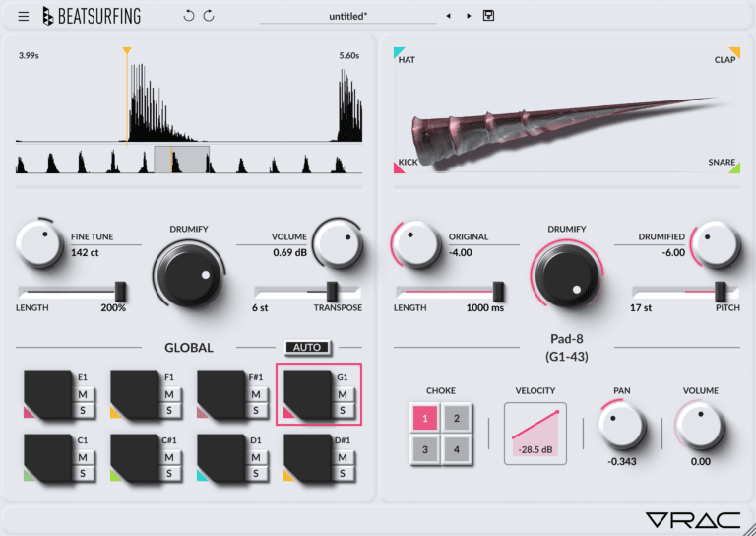Click the Transpose slider handle
This screenshot has height=536, width=756.
[332, 292]
